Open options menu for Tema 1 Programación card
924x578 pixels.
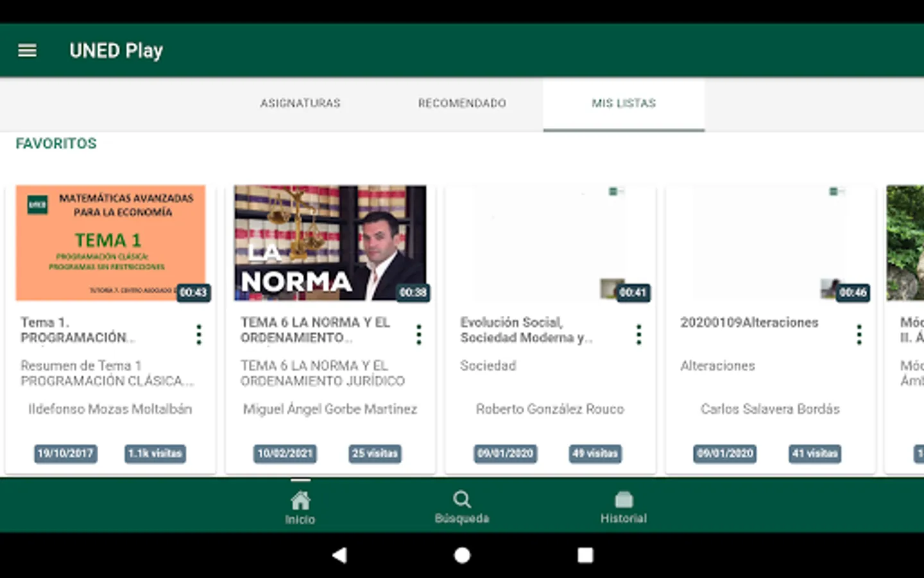(x=199, y=335)
